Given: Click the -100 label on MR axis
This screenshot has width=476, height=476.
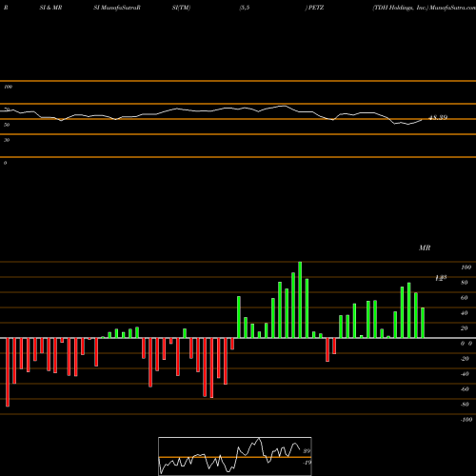Looking at the screenshot, I should (x=466, y=420).
